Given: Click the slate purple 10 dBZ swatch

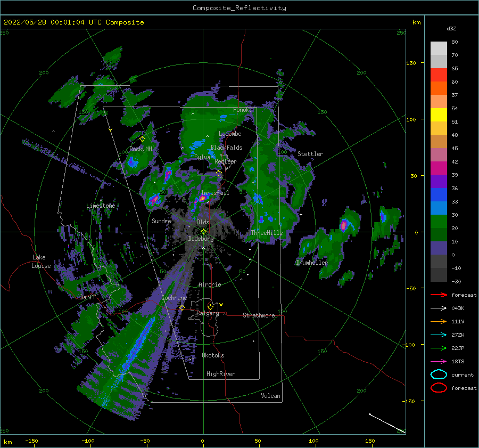Looking at the screenshot, I should pos(439,248).
